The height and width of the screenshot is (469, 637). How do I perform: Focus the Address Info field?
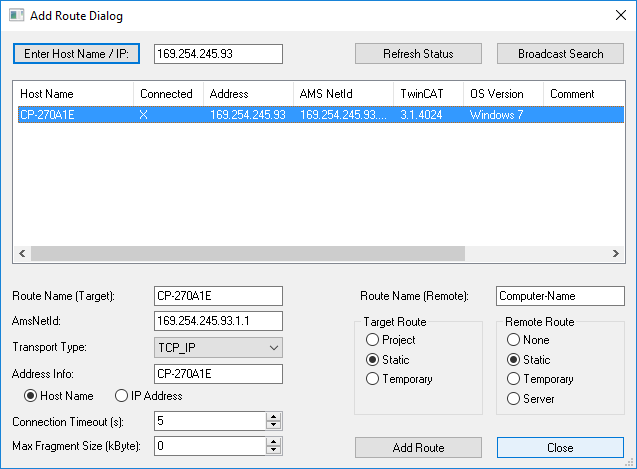pyautogui.click(x=218, y=374)
